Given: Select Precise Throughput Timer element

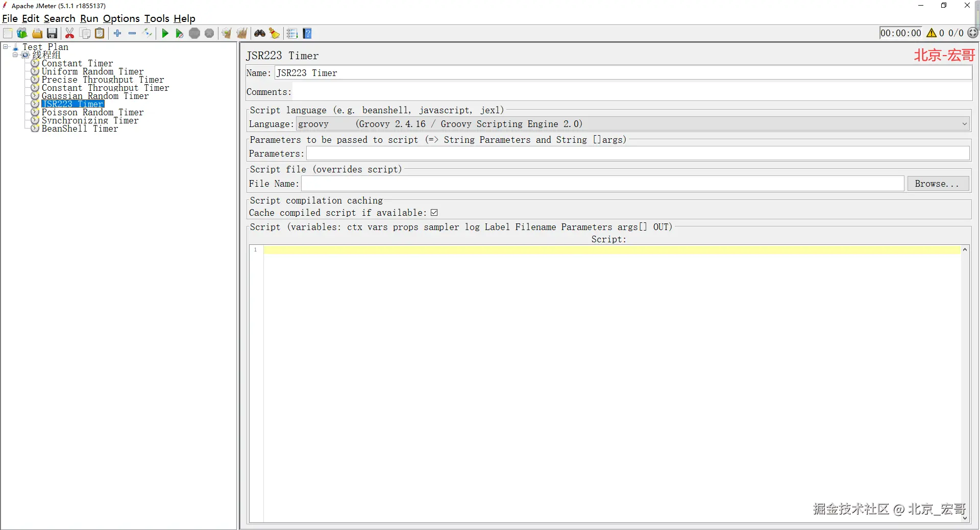Looking at the screenshot, I should point(103,80).
